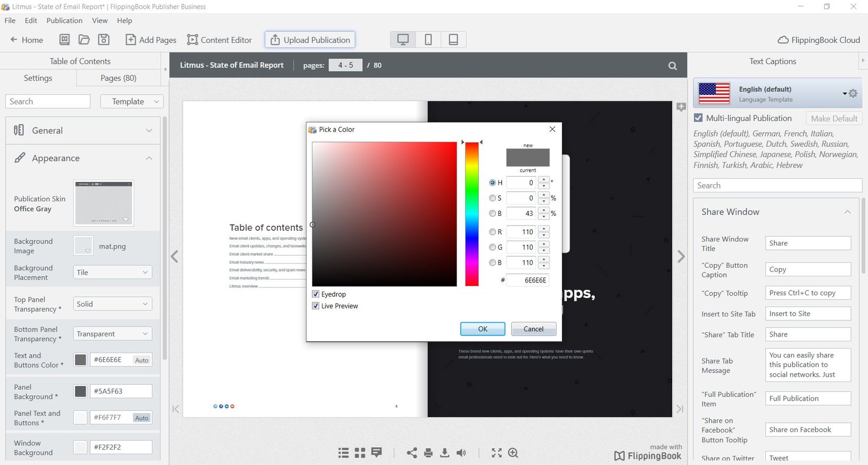Image resolution: width=868 pixels, height=465 pixels.
Task: Click the Upload Publication button
Action: click(310, 40)
